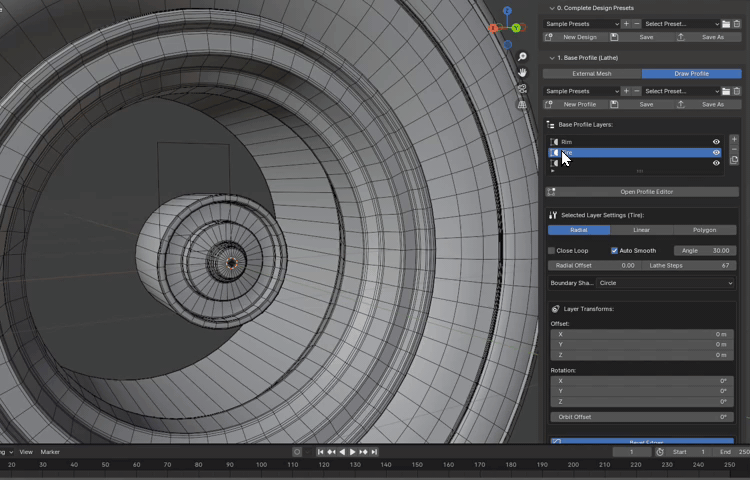The image size is (750, 480).
Task: Switch to the External Mesh tab
Action: (x=592, y=74)
